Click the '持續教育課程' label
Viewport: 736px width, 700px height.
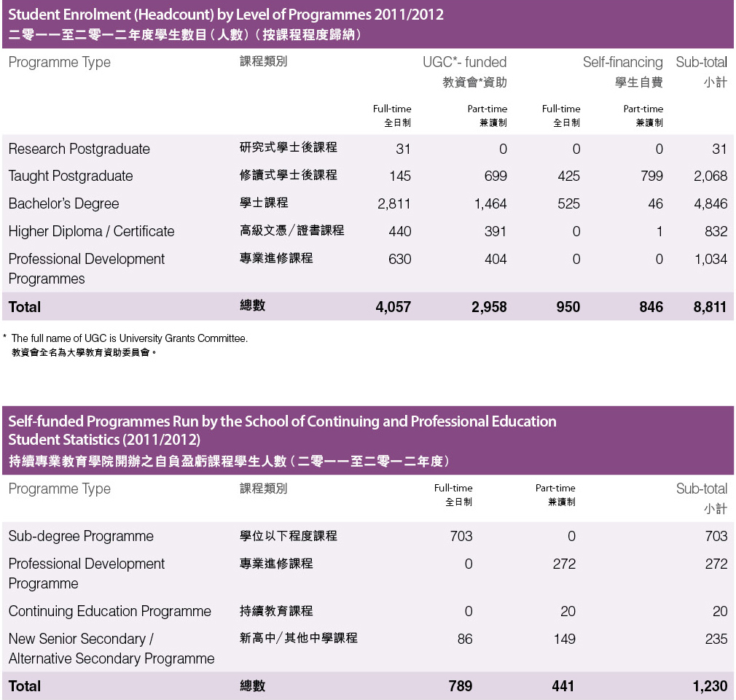coord(276,611)
